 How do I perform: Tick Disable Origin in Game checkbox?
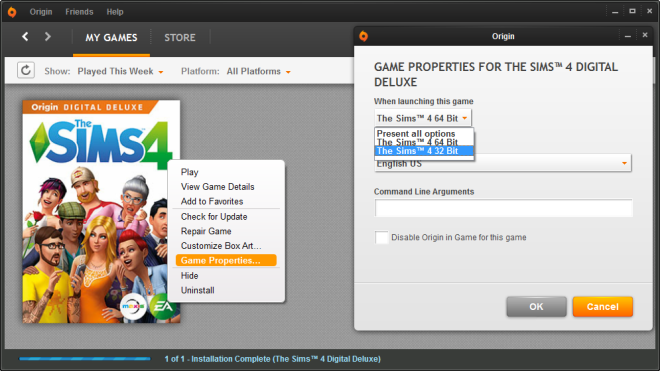(x=382, y=237)
